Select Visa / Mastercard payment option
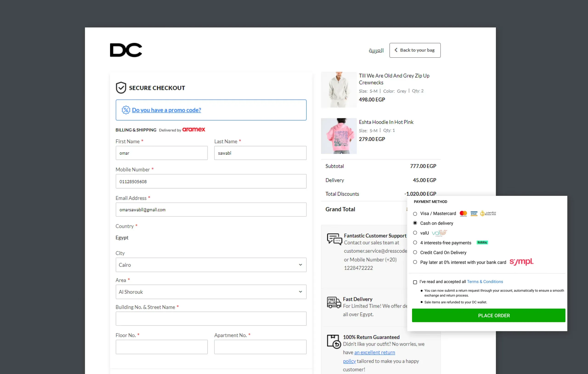Screen dimensions: 588x374 pyautogui.click(x=415, y=214)
